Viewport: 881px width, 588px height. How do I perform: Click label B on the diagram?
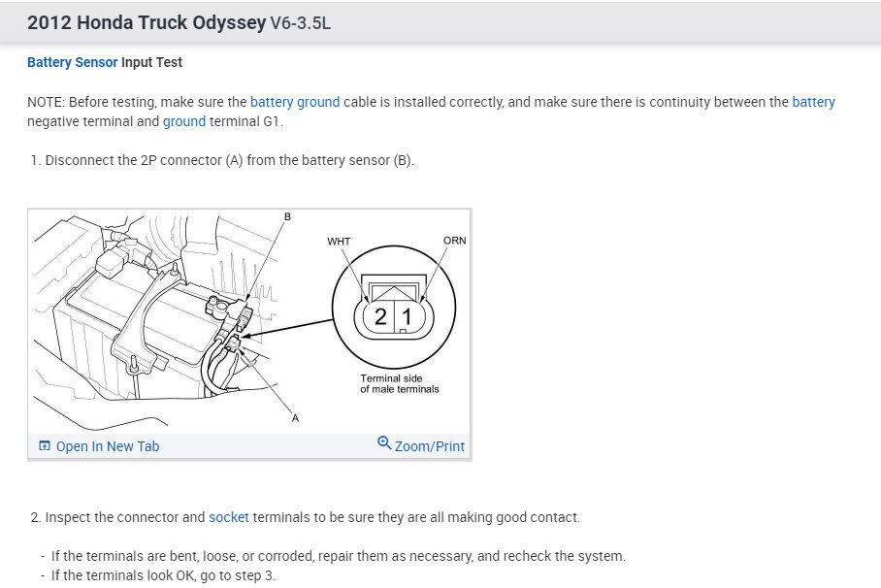click(287, 216)
